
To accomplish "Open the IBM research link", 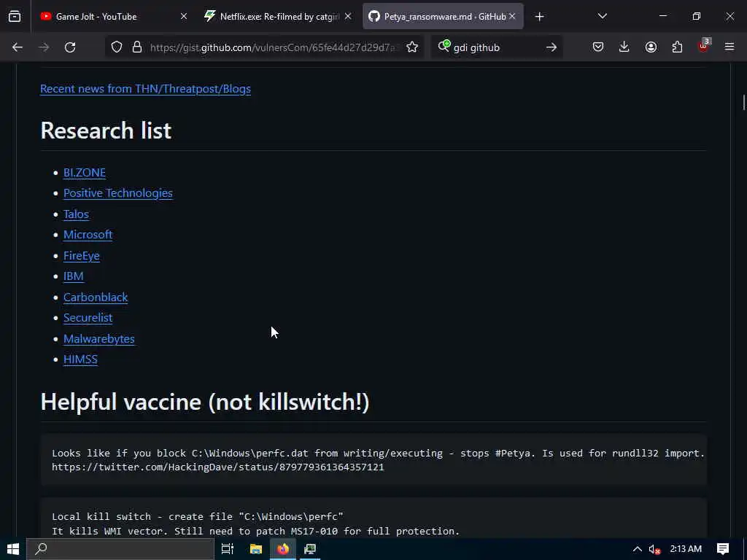I will (x=74, y=276).
